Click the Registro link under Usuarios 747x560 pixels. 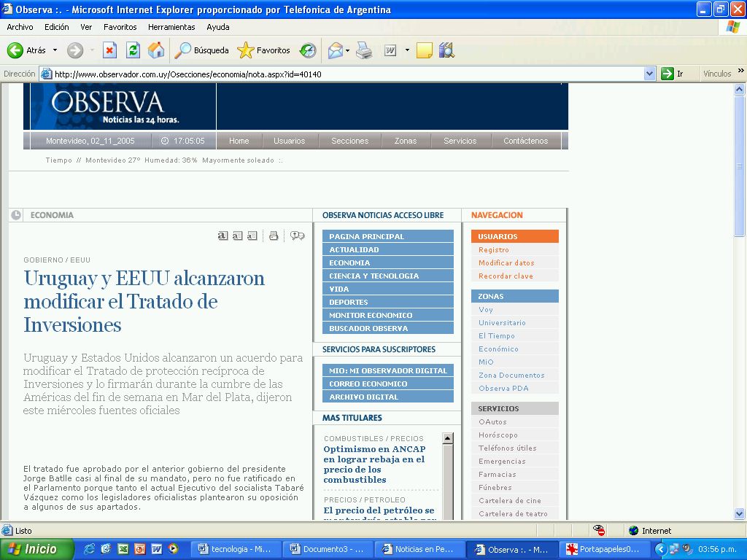[494, 249]
